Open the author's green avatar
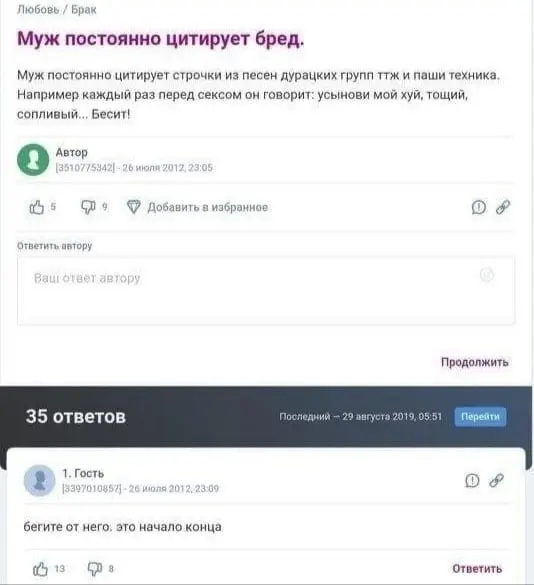534x585 pixels. coord(33,160)
